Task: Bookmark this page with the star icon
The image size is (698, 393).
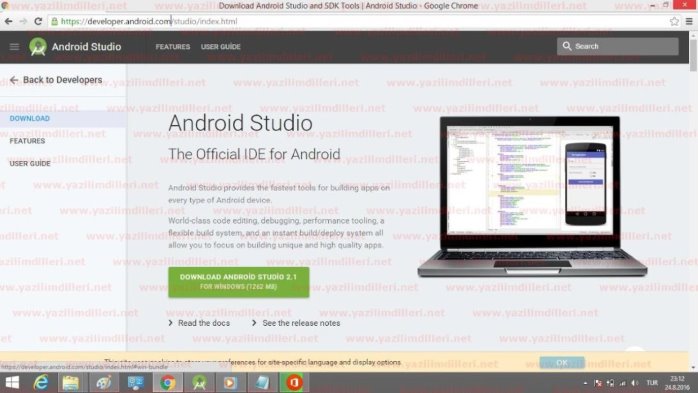Action: (674, 21)
